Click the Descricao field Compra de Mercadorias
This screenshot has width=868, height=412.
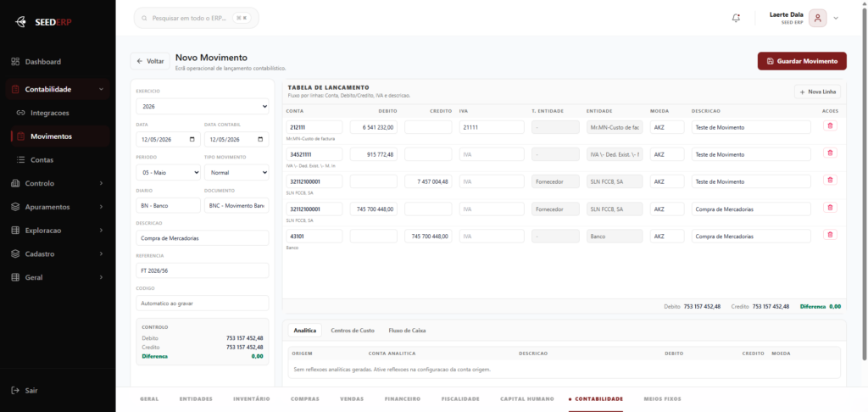pyautogui.click(x=203, y=238)
